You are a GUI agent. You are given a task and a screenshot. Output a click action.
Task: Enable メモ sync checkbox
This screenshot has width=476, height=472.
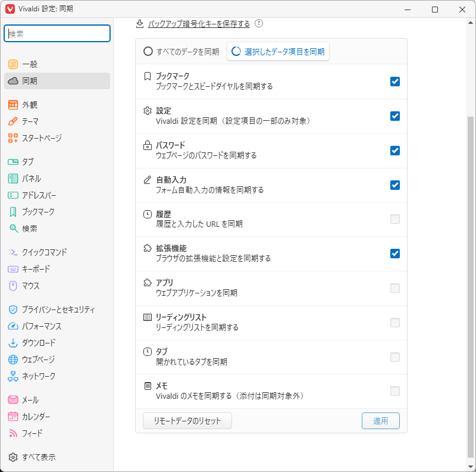click(395, 391)
